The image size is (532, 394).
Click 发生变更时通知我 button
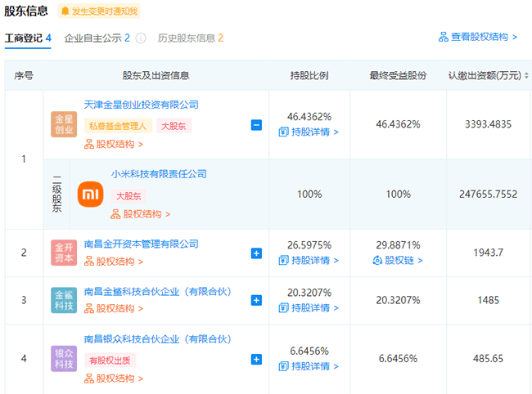pos(99,11)
